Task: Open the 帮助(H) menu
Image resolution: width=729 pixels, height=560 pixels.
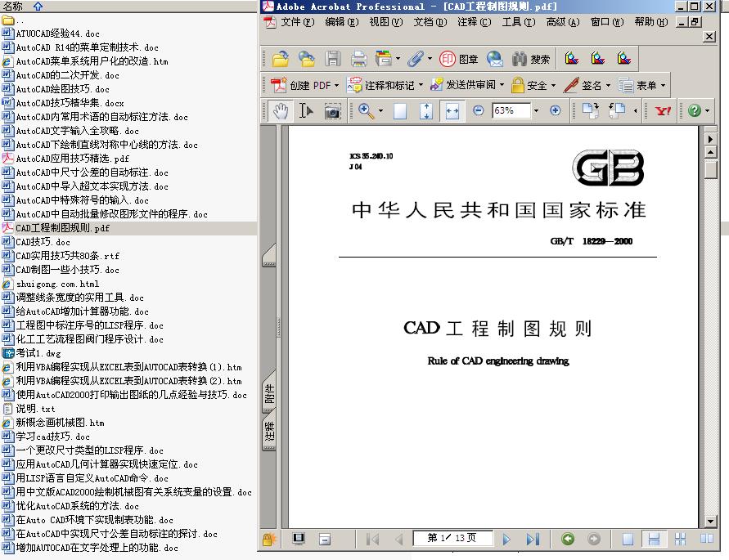Action: tap(651, 22)
